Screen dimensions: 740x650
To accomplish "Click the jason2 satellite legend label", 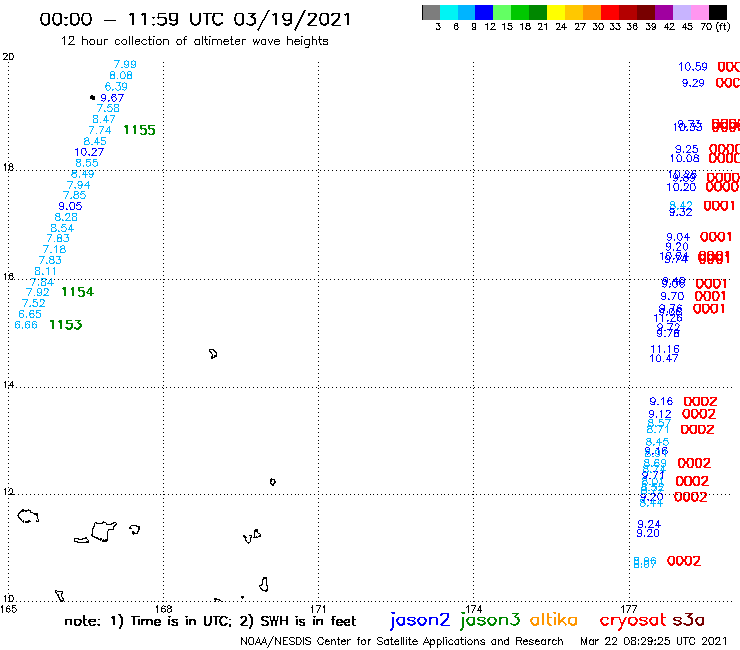I will (x=420, y=620).
